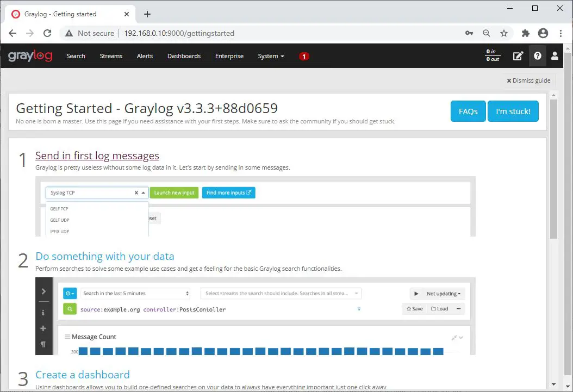Select the Graylog - Getting started tab
Image resolution: width=573 pixels, height=392 pixels.
point(70,14)
